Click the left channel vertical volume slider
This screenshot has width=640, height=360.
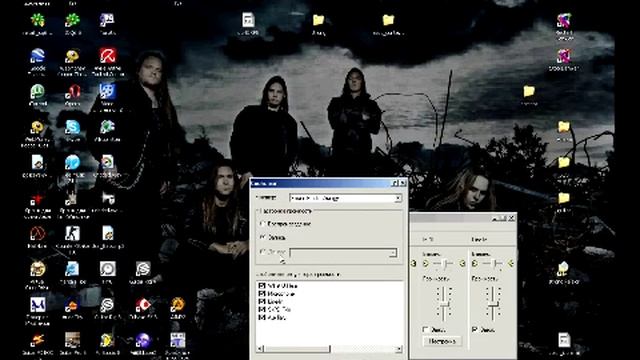[444, 303]
